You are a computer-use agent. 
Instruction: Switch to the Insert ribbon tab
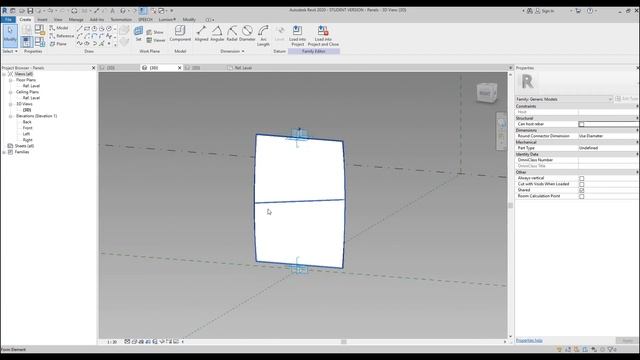tap(42, 20)
